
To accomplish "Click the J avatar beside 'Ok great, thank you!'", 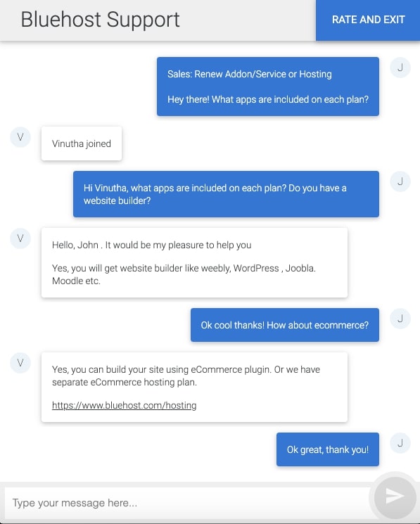I will 400,443.
